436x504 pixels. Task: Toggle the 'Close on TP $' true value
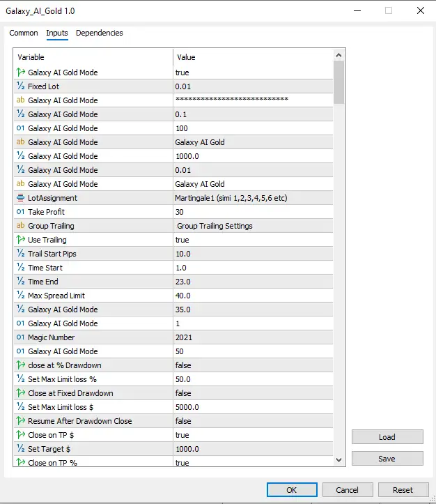tap(252, 435)
